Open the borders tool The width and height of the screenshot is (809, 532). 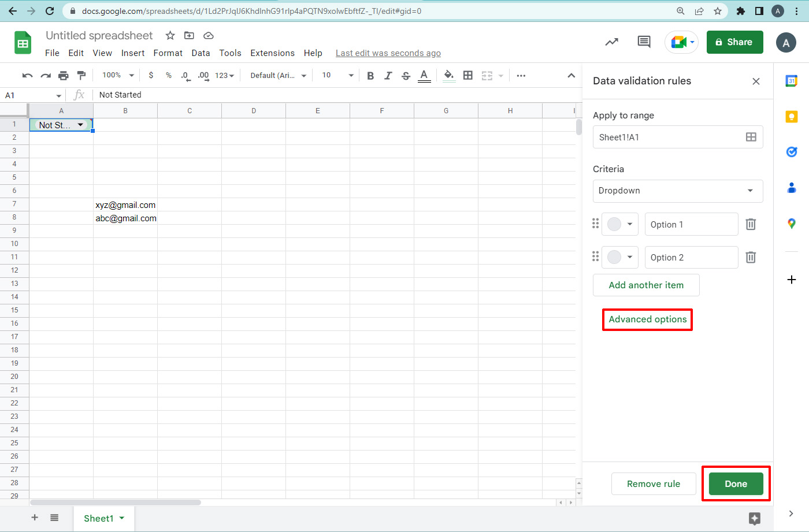click(x=468, y=76)
